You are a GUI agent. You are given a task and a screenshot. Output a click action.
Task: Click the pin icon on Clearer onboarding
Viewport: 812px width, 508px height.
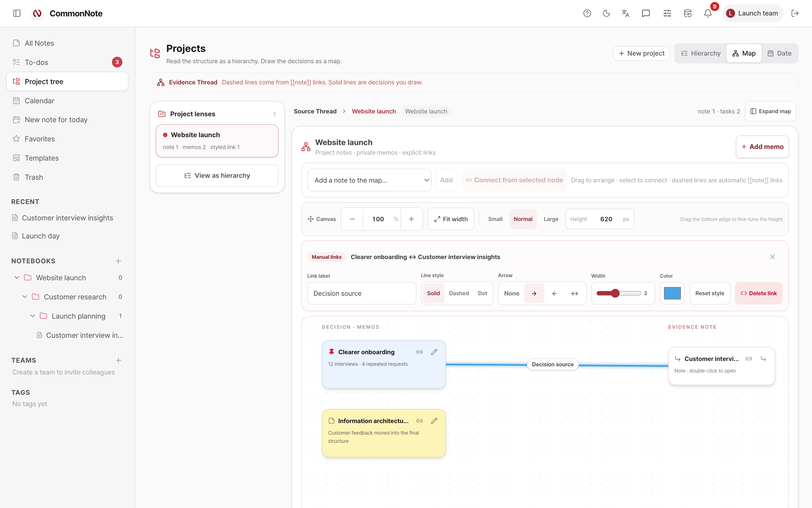pyautogui.click(x=332, y=352)
